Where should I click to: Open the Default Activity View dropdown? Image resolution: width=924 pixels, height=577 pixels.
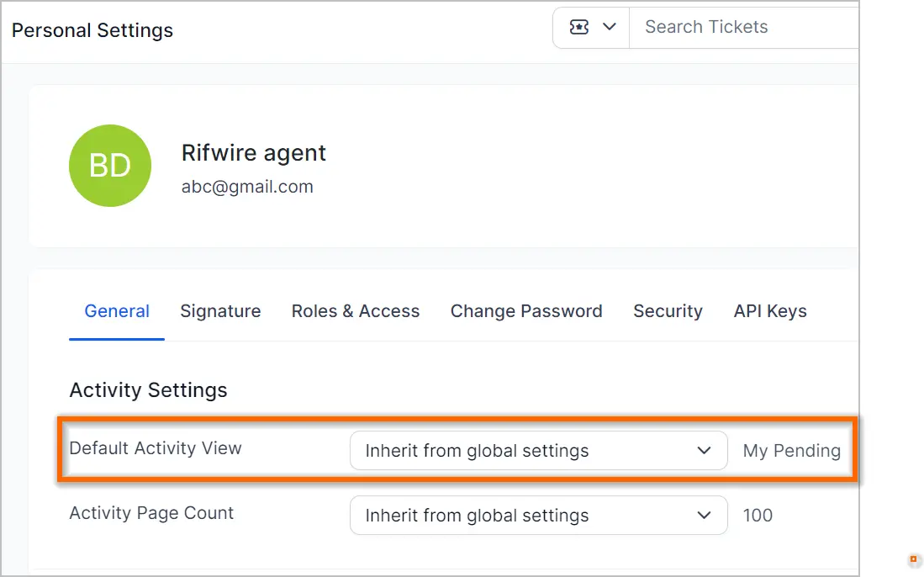(538, 451)
